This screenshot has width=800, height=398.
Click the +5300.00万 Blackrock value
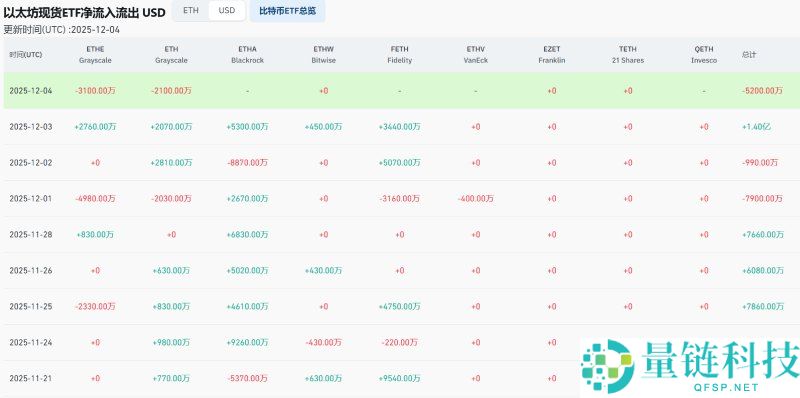tap(247, 127)
